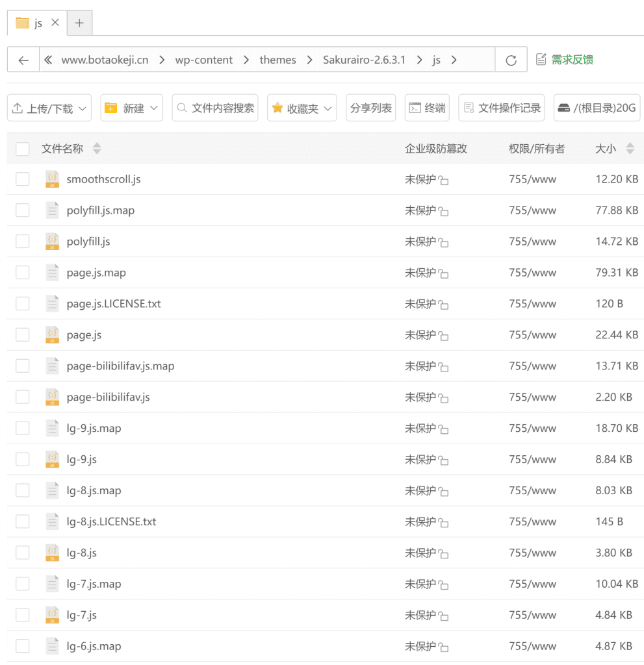The width and height of the screenshot is (644, 665).
Task: Open 文件操作记录 log
Action: [502, 108]
